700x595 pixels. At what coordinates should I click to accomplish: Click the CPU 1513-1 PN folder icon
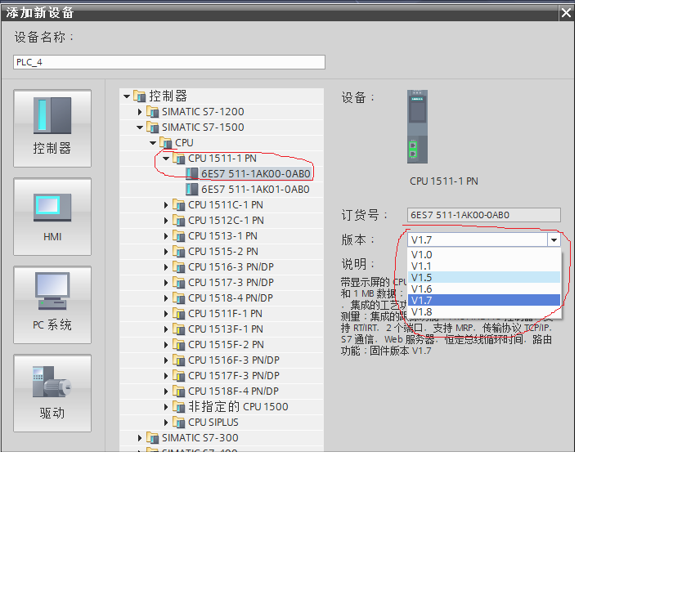click(x=178, y=236)
